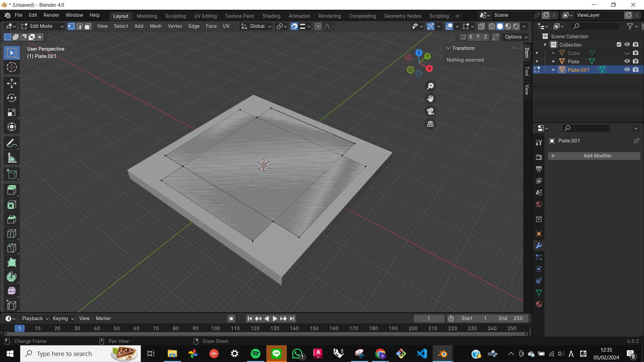This screenshot has width=644, height=362.
Task: Click the pan view hand icon
Action: pos(430,99)
